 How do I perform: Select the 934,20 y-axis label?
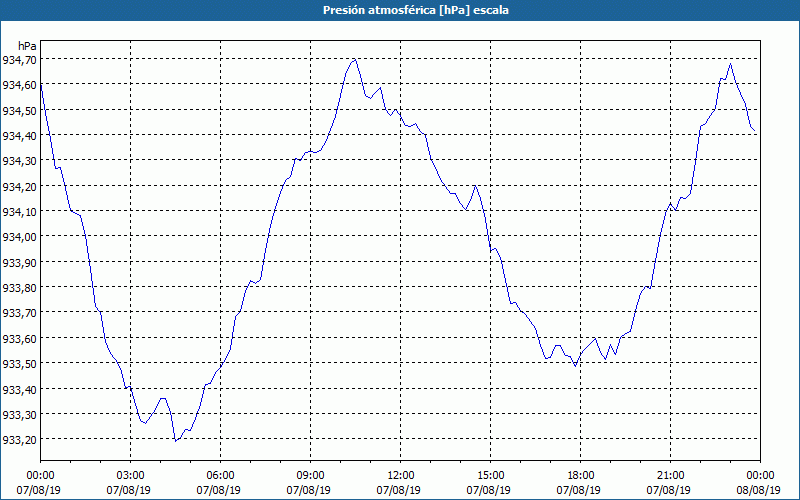click(x=19, y=187)
